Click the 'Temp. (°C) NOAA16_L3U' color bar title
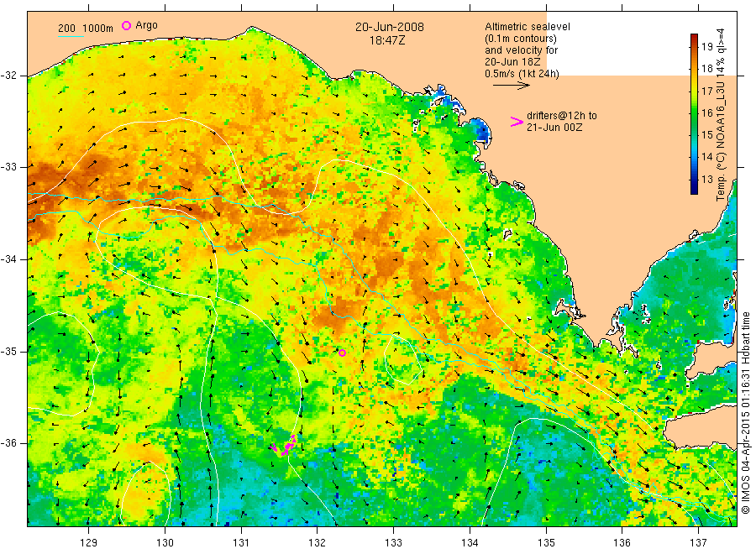Screen dimensions: 756x554 coord(721,141)
